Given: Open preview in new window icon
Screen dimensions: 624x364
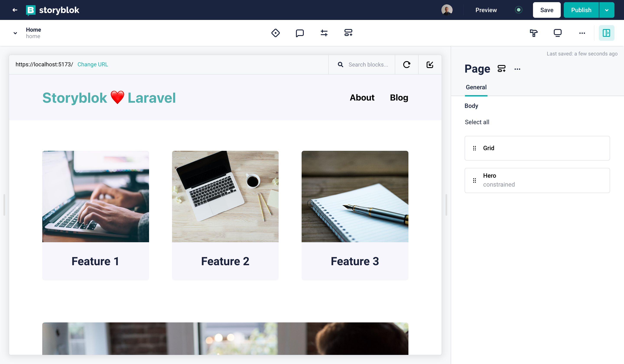Looking at the screenshot, I should pos(430,64).
